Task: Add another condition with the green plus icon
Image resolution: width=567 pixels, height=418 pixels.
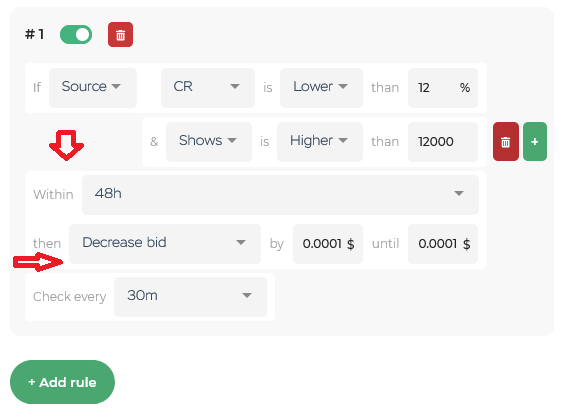Action: [535, 141]
